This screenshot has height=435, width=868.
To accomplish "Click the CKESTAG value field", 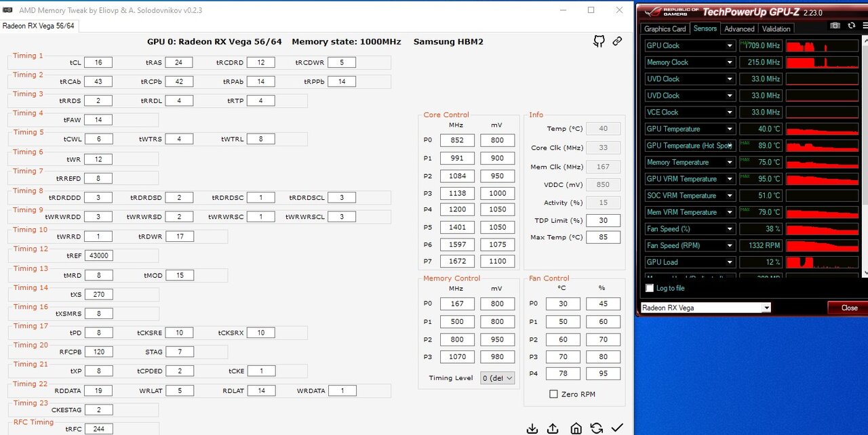I will point(98,409).
